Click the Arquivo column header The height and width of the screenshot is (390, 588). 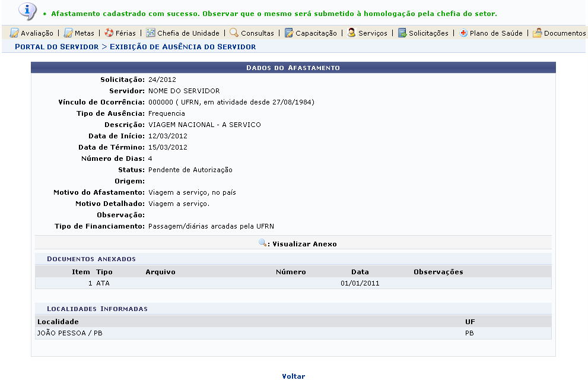[x=161, y=272]
